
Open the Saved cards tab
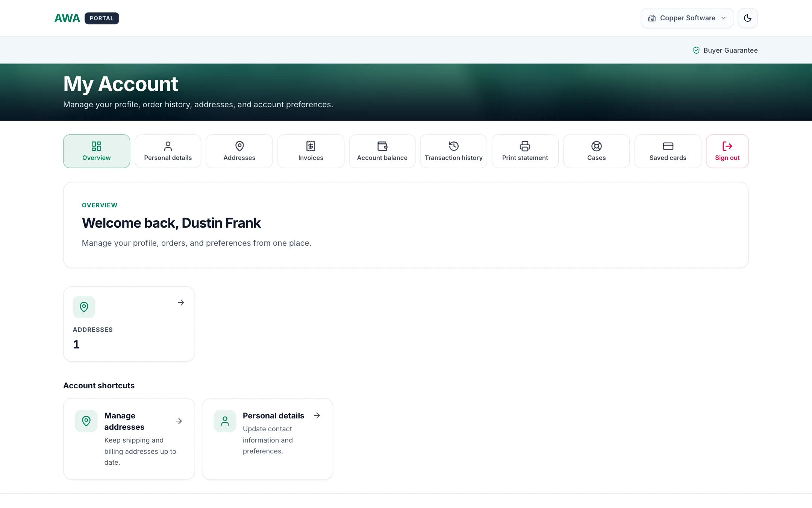pyautogui.click(x=668, y=151)
